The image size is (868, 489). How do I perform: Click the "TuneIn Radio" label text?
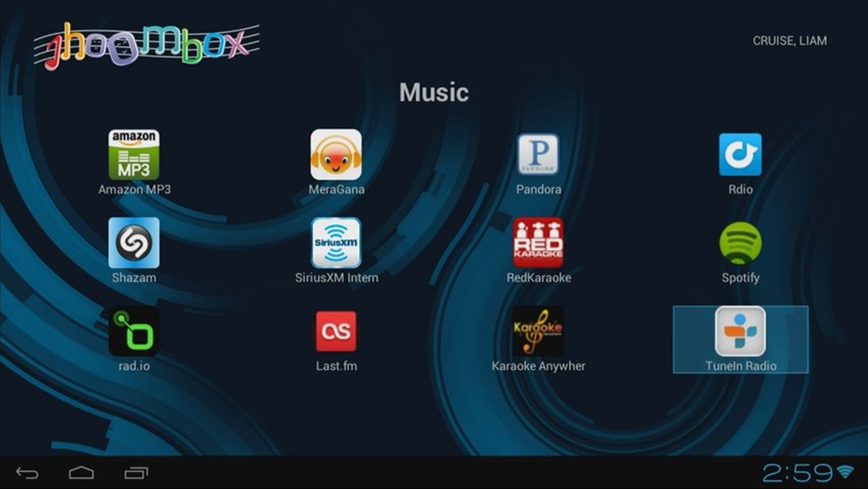pyautogui.click(x=741, y=366)
